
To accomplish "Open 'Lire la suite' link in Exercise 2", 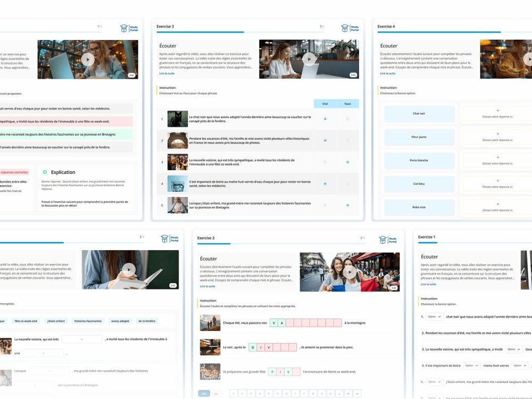I will 207,286.
